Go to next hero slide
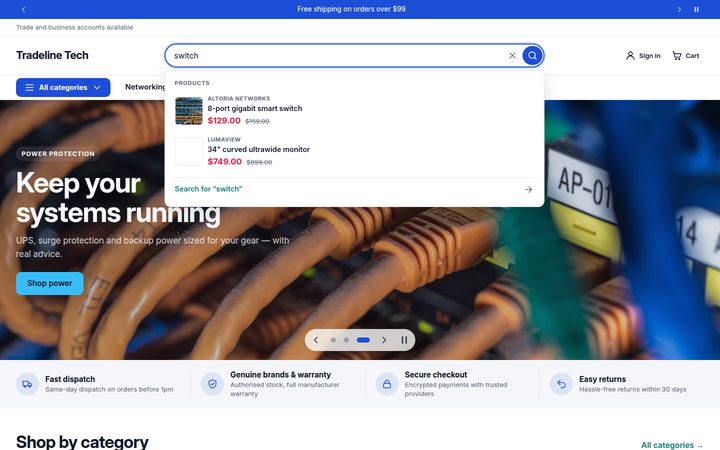This screenshot has width=720, height=450. pos(384,340)
